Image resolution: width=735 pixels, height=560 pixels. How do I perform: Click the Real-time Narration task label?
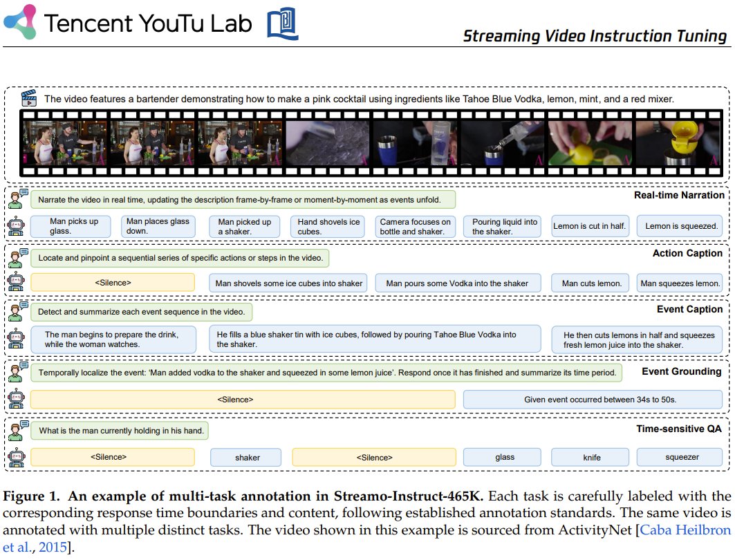tap(678, 196)
